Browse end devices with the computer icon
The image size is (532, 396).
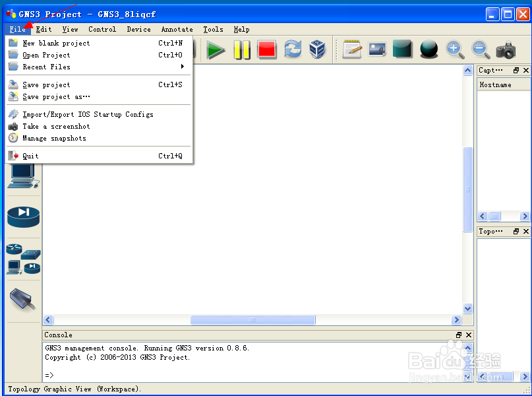(x=23, y=176)
